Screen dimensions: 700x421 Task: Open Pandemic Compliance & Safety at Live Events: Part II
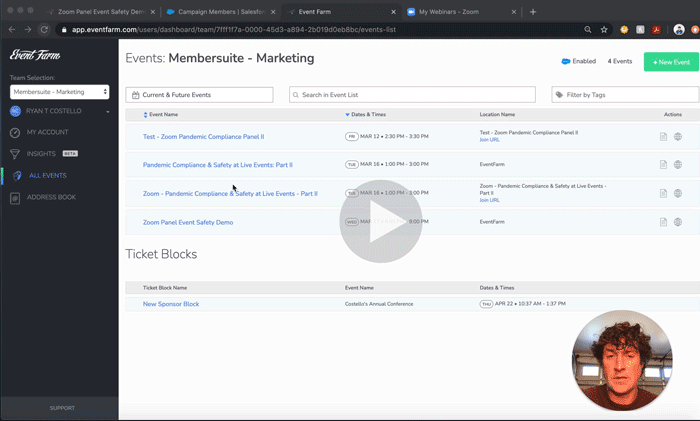tap(217, 165)
